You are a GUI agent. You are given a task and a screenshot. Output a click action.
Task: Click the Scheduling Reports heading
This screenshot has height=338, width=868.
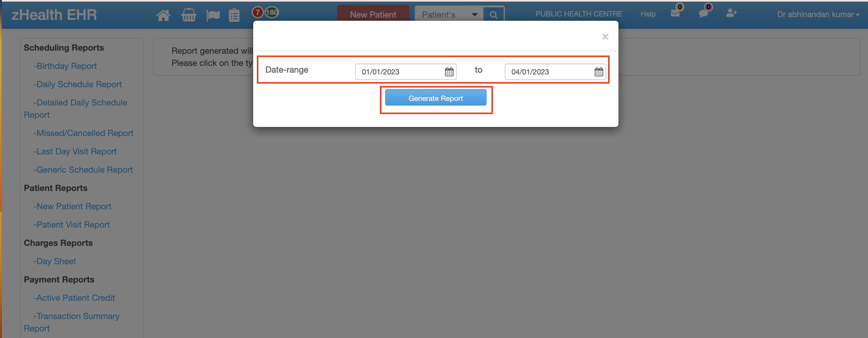[64, 48]
